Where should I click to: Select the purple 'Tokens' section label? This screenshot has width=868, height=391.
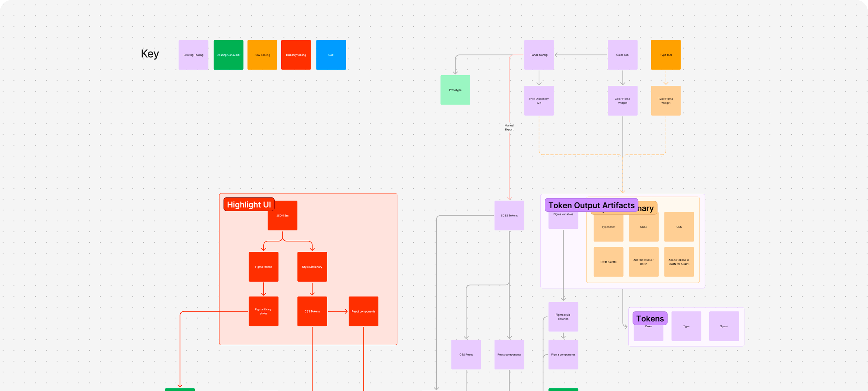(650, 319)
